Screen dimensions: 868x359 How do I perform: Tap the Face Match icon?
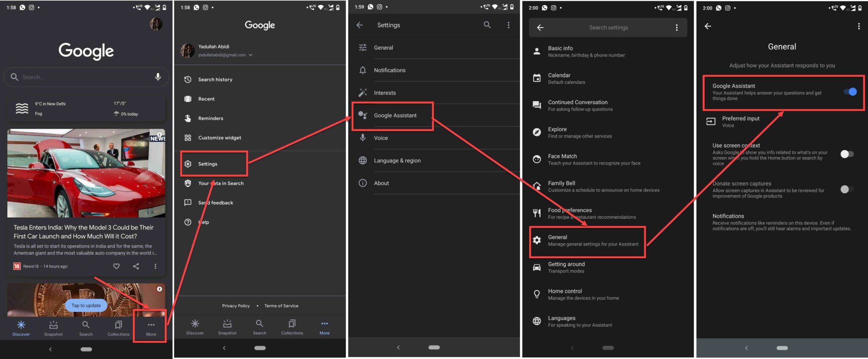click(x=537, y=159)
